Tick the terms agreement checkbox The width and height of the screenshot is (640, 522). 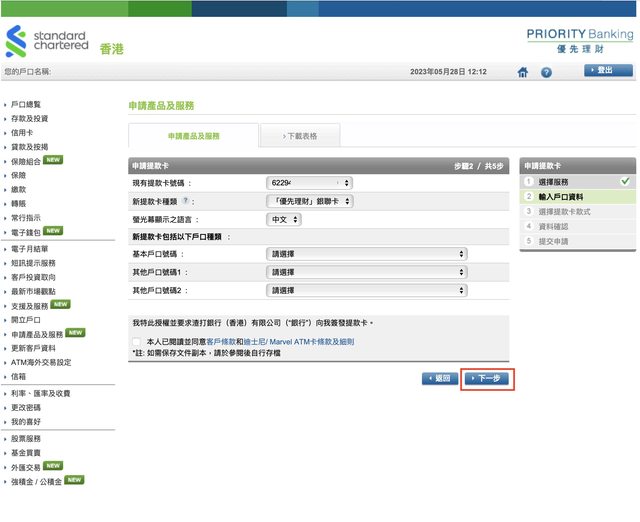click(137, 342)
